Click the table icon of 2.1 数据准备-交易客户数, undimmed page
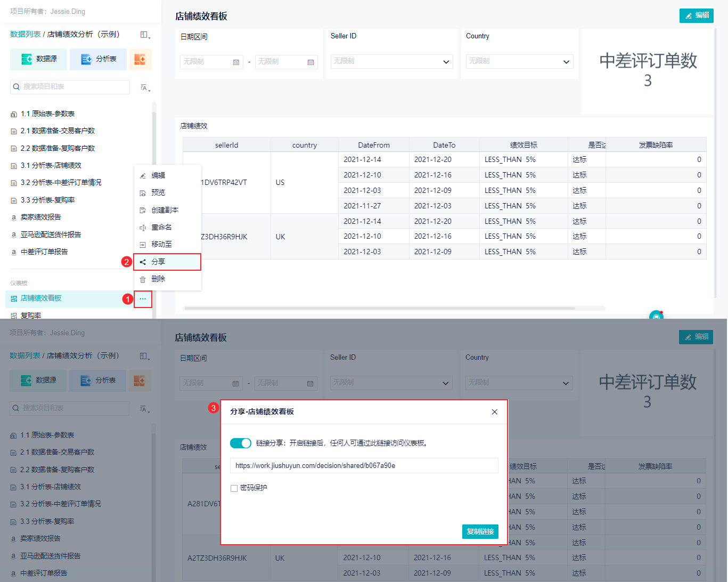 click(14, 131)
